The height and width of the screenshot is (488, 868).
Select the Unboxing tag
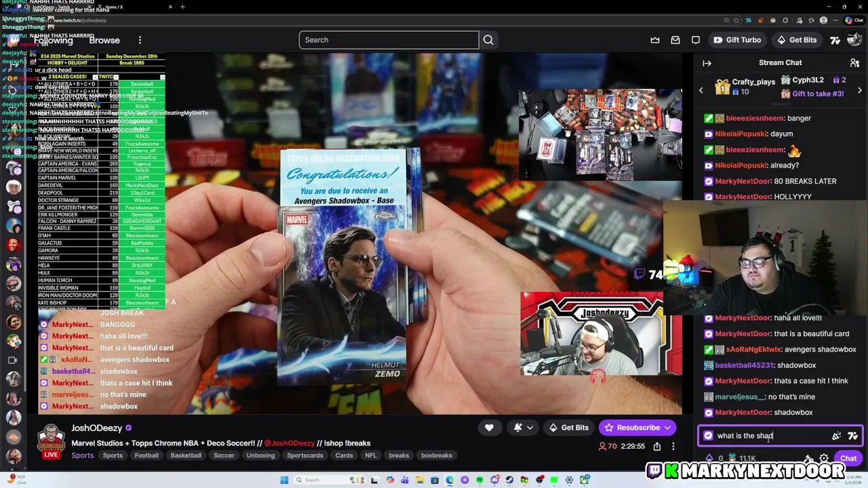(260, 455)
